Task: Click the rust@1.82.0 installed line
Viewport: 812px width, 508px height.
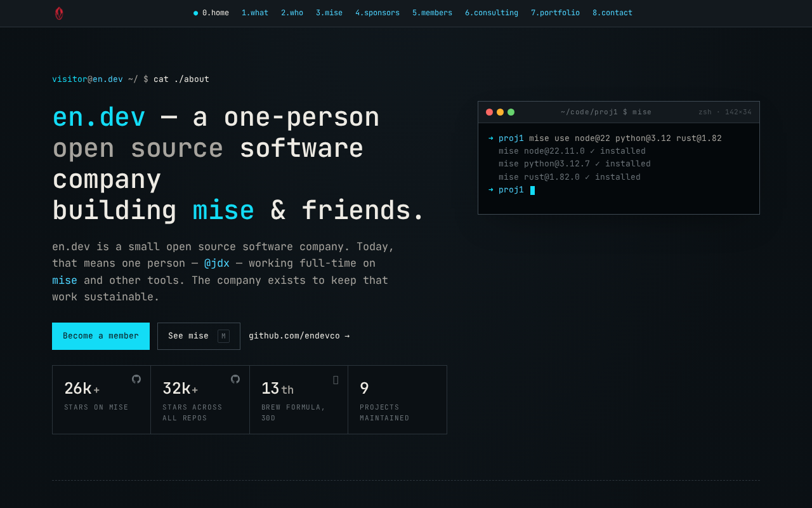Action: pyautogui.click(x=570, y=177)
